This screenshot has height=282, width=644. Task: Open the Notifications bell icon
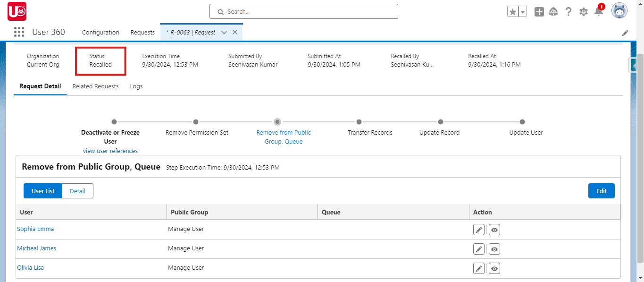[x=599, y=11]
